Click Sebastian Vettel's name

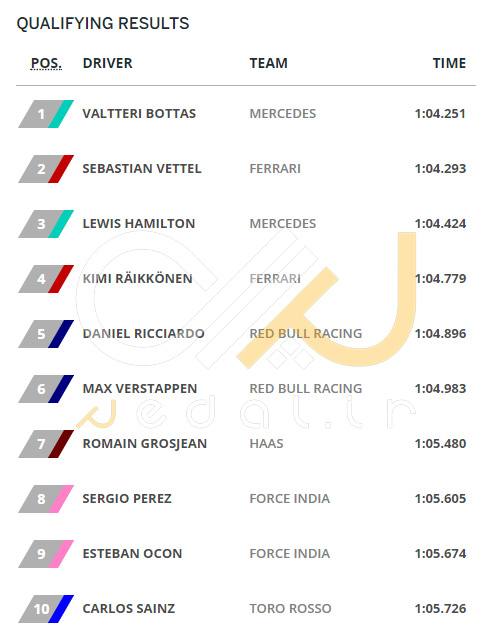click(x=142, y=168)
